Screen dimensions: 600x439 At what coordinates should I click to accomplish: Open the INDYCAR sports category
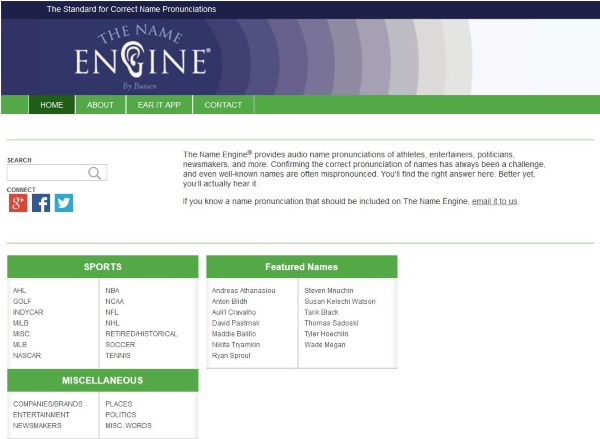[x=28, y=312]
